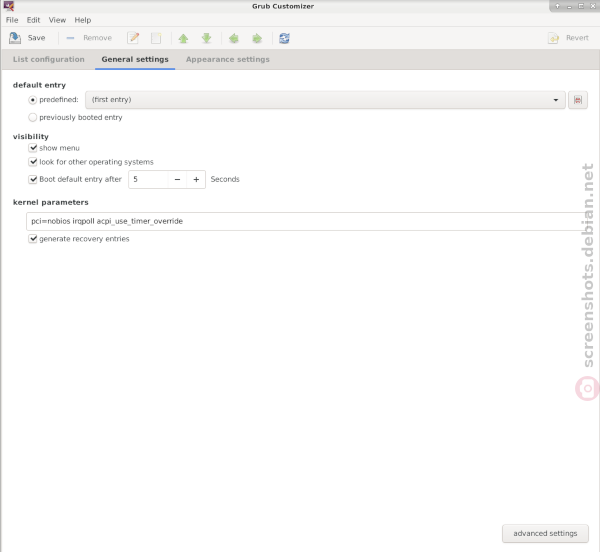Decrease boot timeout with minus button
This screenshot has width=600, height=552.
click(177, 179)
